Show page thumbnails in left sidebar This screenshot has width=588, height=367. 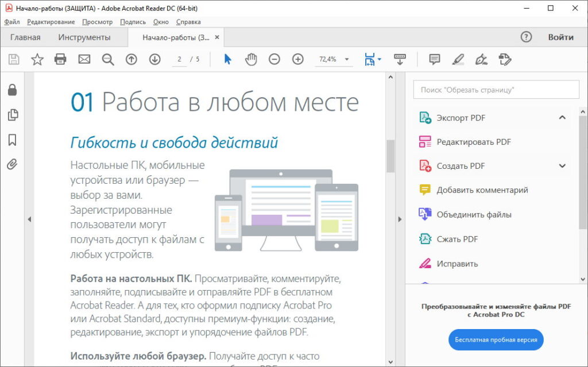tap(13, 115)
